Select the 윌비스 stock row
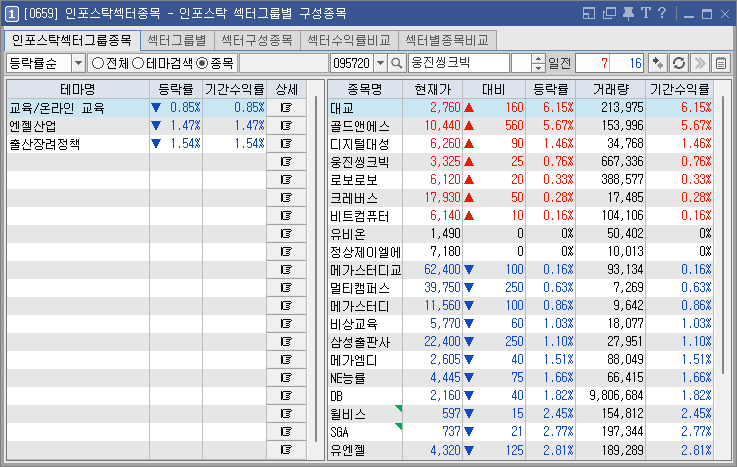Viewport: 737px width, 467px height. tap(520, 413)
